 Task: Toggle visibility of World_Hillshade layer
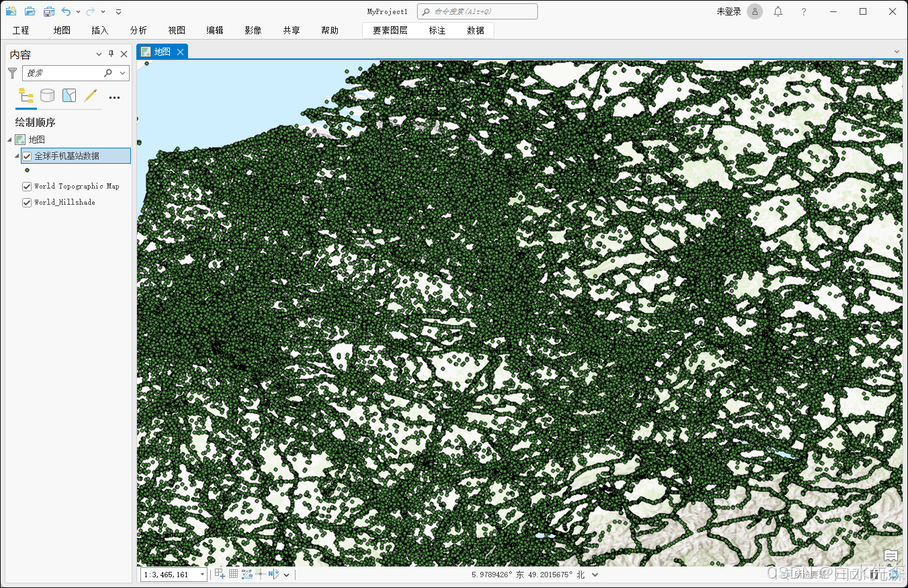coord(27,202)
